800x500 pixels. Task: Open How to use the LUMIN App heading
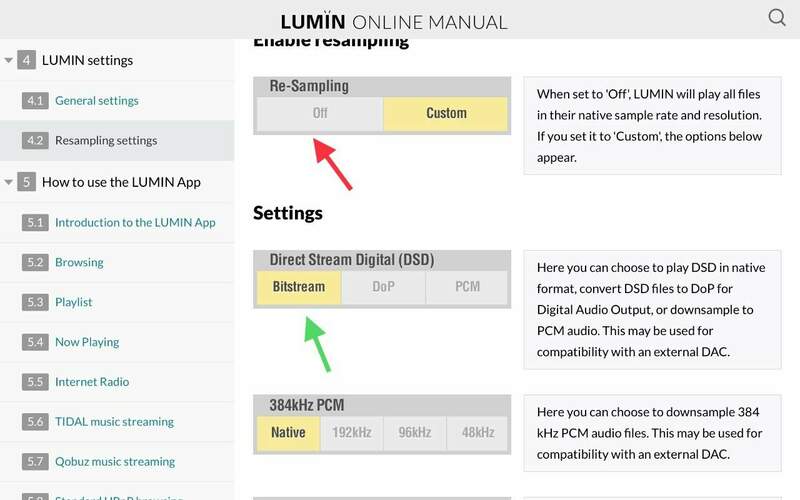click(x=121, y=182)
